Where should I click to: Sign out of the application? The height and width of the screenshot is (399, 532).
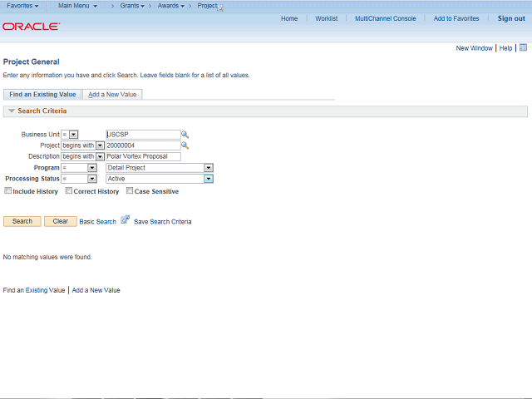[511, 18]
